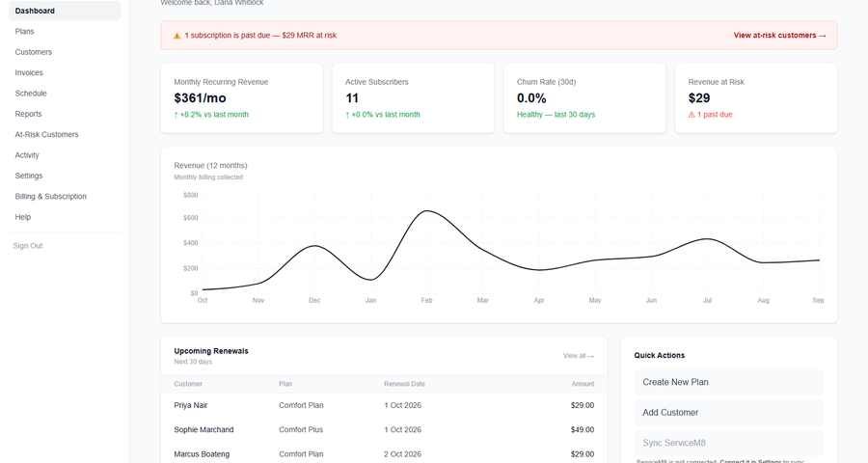Follow Connect it in Settings link

click(750, 461)
